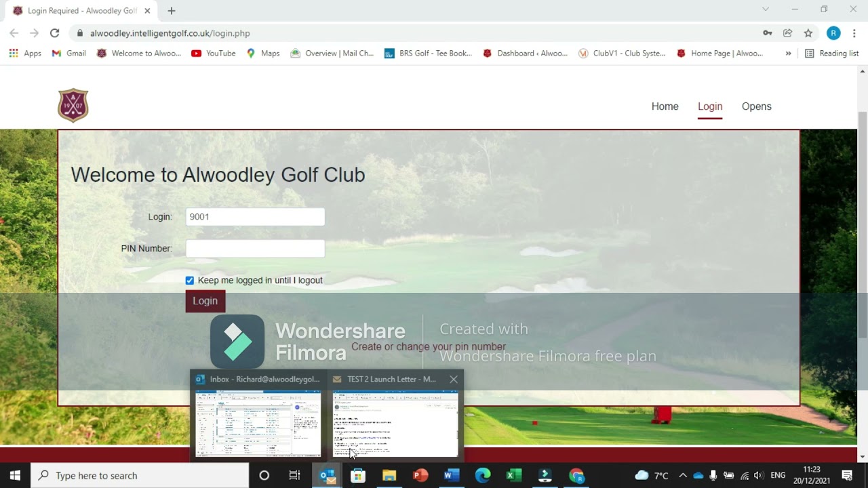Open the volume speaker tray icon
This screenshot has width=868, height=488.
click(x=758, y=475)
